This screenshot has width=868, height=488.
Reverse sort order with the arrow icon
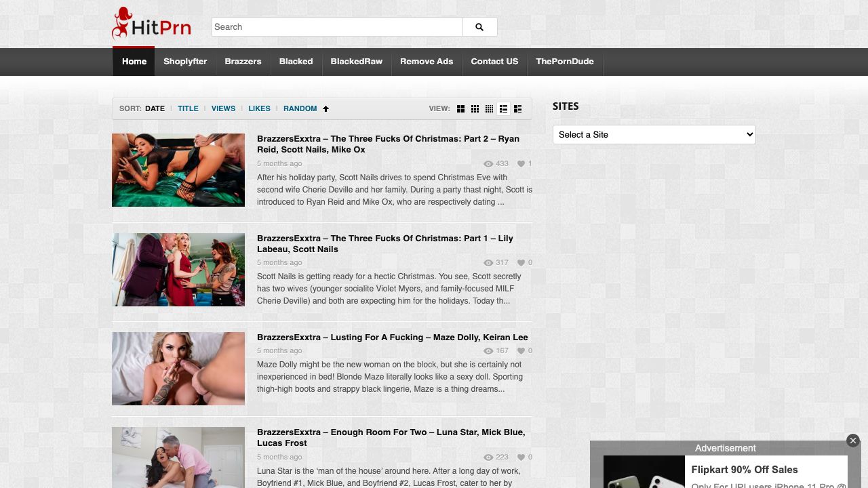click(x=325, y=108)
